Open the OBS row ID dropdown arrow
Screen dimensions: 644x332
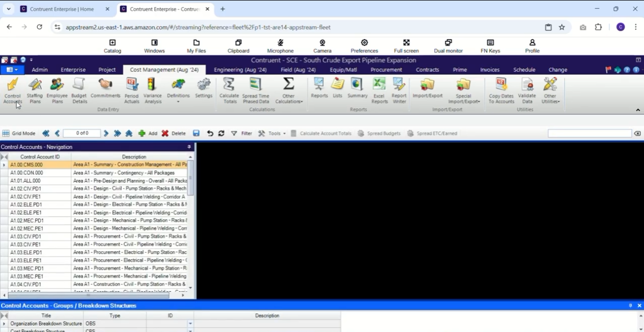click(190, 324)
